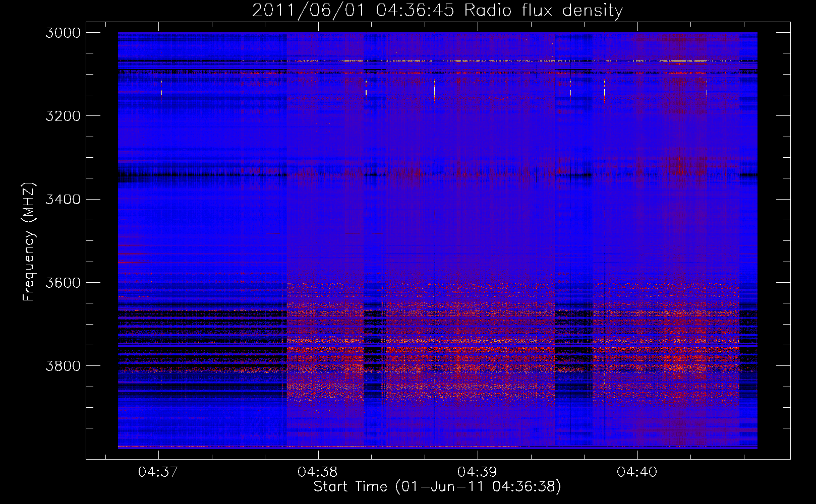Click the 04:38 time tick label
816x504 pixels.
(x=318, y=472)
